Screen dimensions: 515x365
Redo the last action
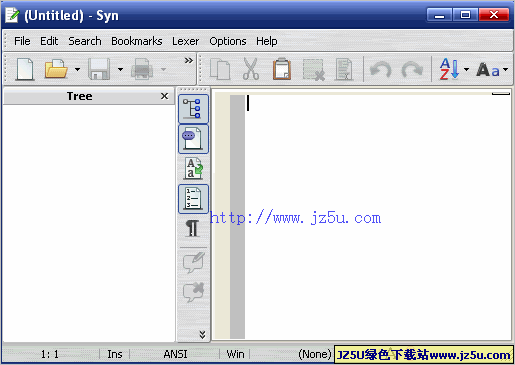point(412,69)
